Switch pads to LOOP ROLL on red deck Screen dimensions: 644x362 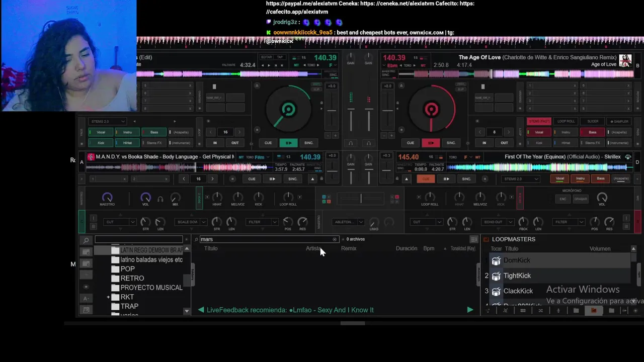[566, 121]
